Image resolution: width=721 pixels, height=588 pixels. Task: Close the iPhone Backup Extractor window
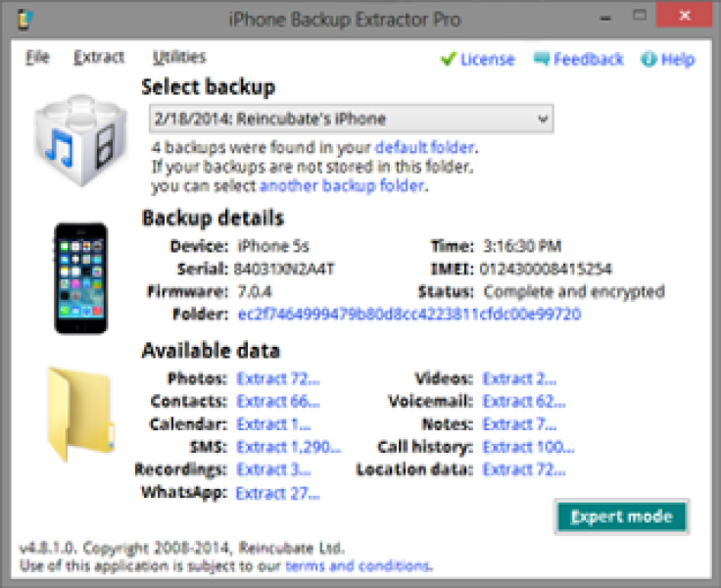coord(685,15)
